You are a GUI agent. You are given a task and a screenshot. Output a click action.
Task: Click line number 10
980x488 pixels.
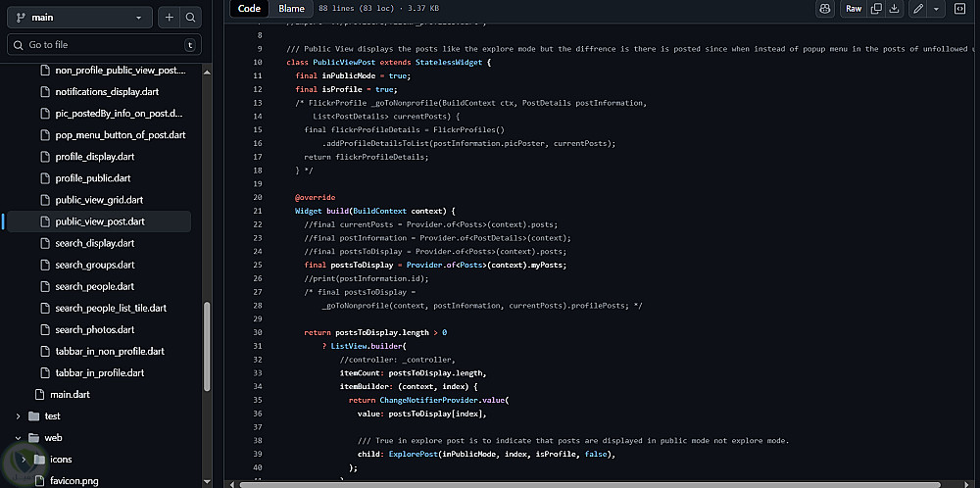coord(258,63)
